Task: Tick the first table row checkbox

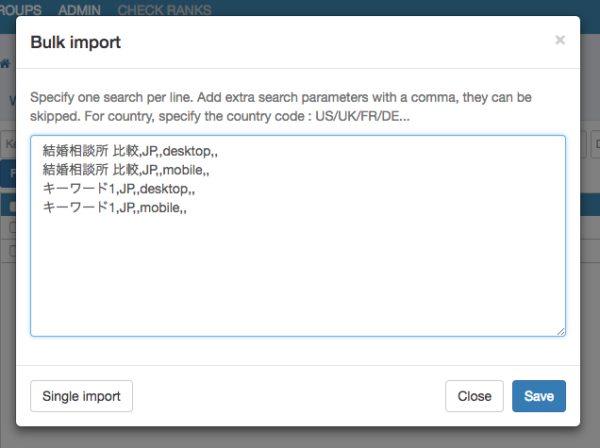Action: coord(11,228)
